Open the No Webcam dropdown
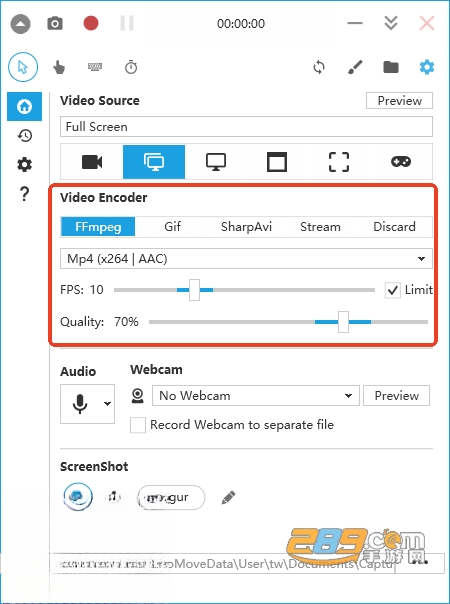 [x=256, y=396]
